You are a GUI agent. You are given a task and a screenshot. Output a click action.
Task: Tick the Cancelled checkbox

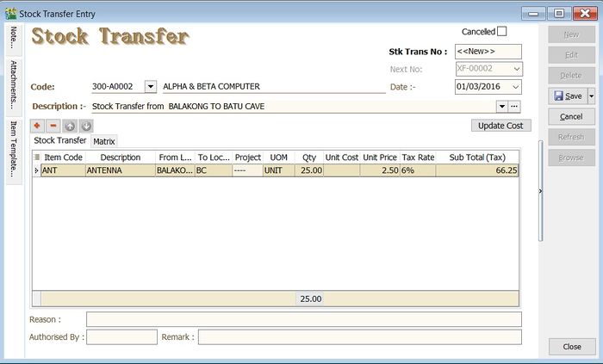pyautogui.click(x=502, y=32)
